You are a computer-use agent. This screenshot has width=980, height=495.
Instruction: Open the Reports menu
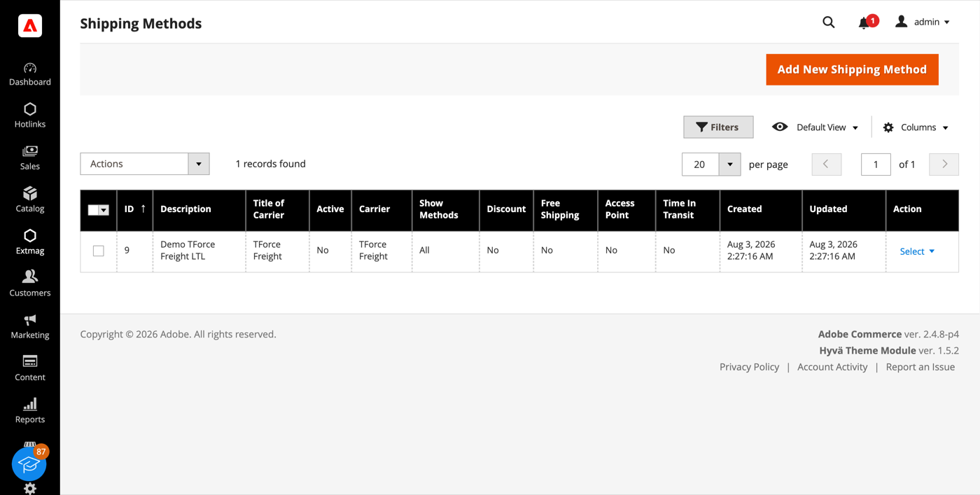[30, 411]
